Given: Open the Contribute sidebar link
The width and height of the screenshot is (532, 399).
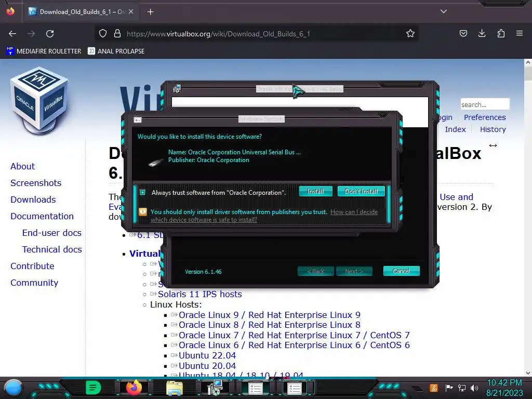Looking at the screenshot, I should pyautogui.click(x=32, y=266).
